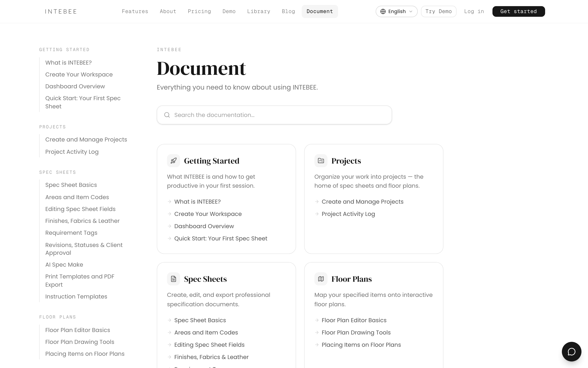Open Spec Sheet Basics in Spec Sheets card
This screenshot has width=588, height=368.
coord(200,320)
